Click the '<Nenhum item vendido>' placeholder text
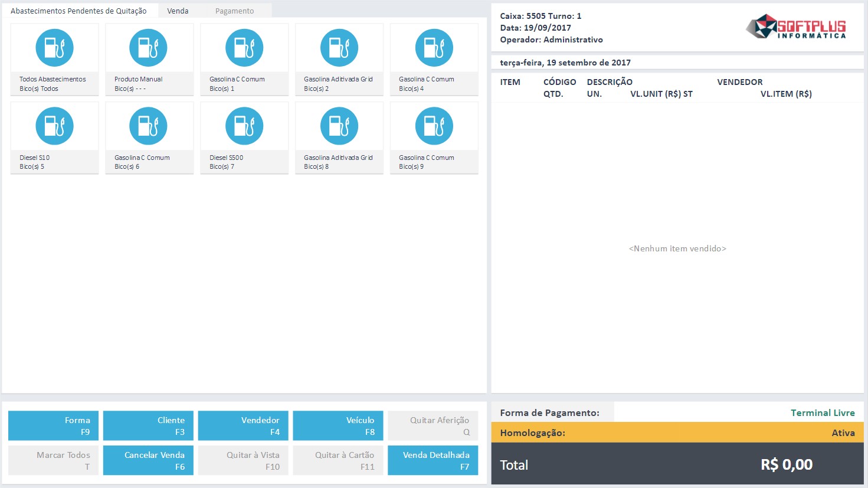868x488 pixels. (677, 248)
